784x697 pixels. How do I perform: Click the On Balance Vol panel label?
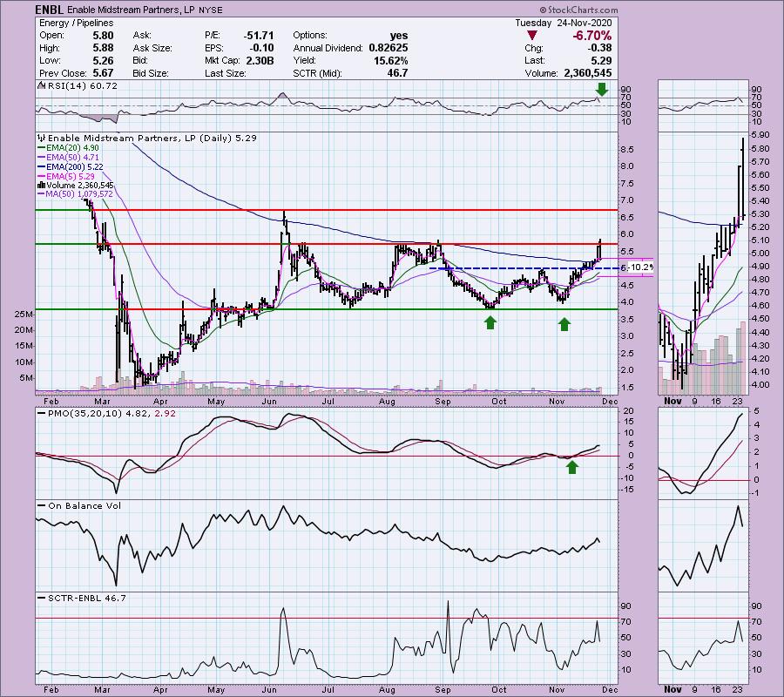tap(84, 506)
